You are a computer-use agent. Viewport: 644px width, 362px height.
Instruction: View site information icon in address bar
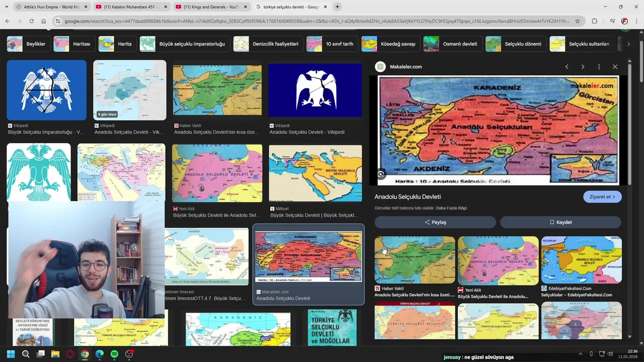(x=58, y=21)
